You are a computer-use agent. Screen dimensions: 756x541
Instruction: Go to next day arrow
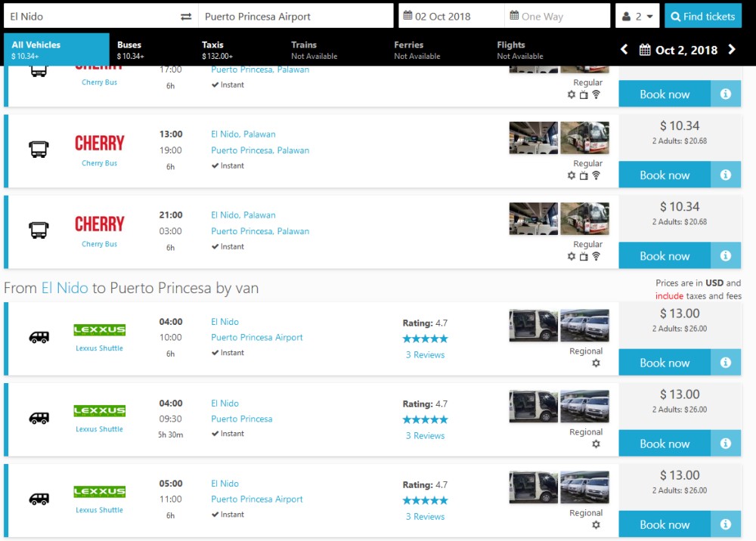(732, 49)
